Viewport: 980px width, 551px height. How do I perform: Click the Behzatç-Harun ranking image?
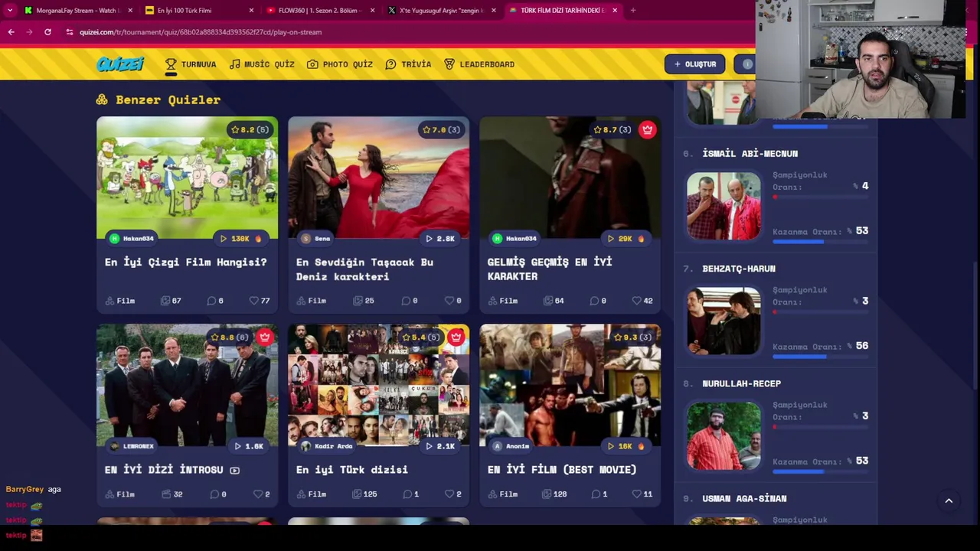pos(724,321)
